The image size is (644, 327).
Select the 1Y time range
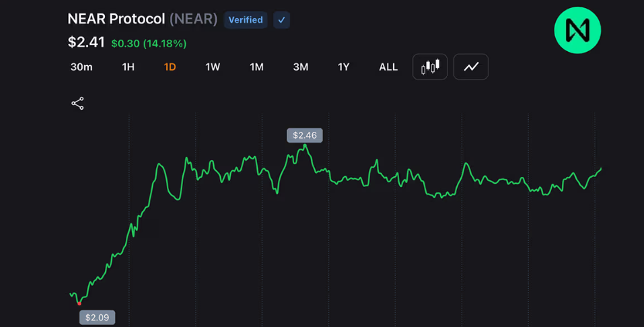pyautogui.click(x=343, y=67)
